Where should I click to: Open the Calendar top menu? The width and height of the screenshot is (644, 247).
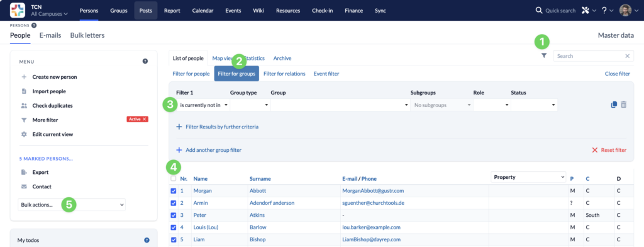[x=202, y=11]
